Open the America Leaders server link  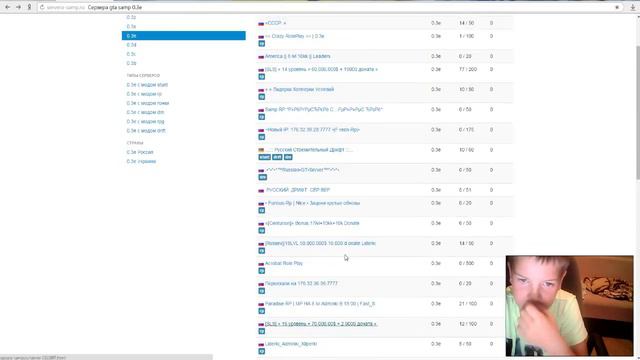(298, 56)
